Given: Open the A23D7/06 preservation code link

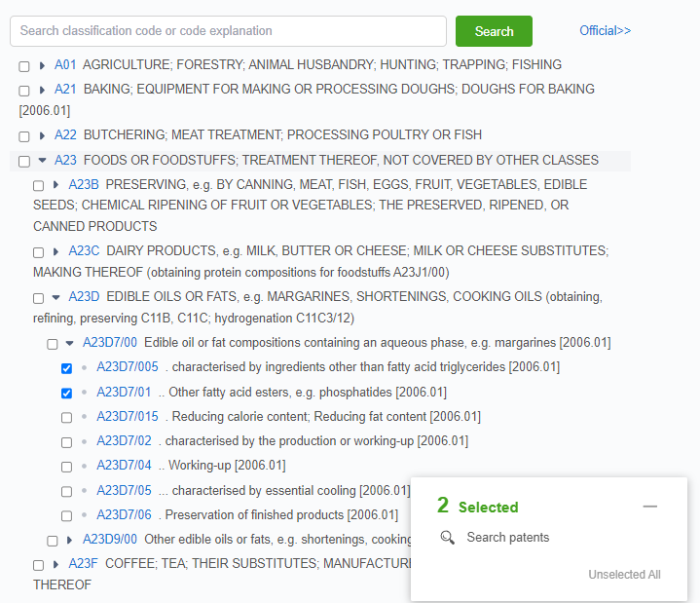Looking at the screenshot, I should (x=124, y=514).
